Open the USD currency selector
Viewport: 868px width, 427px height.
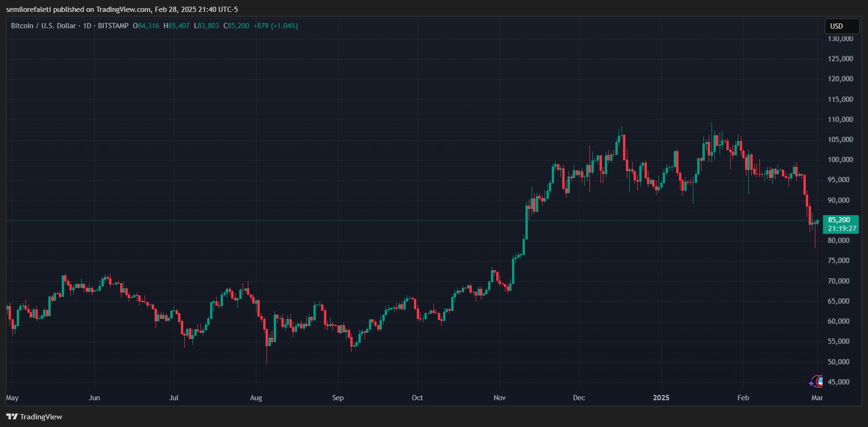842,26
